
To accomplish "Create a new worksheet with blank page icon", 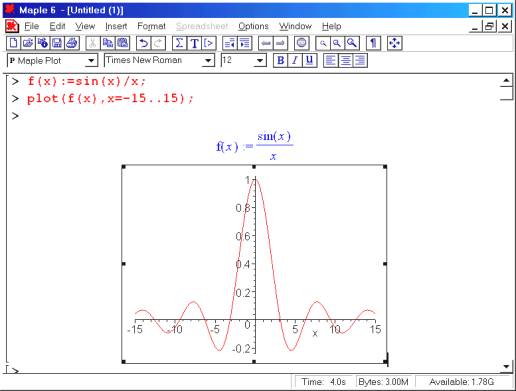I will [14, 43].
